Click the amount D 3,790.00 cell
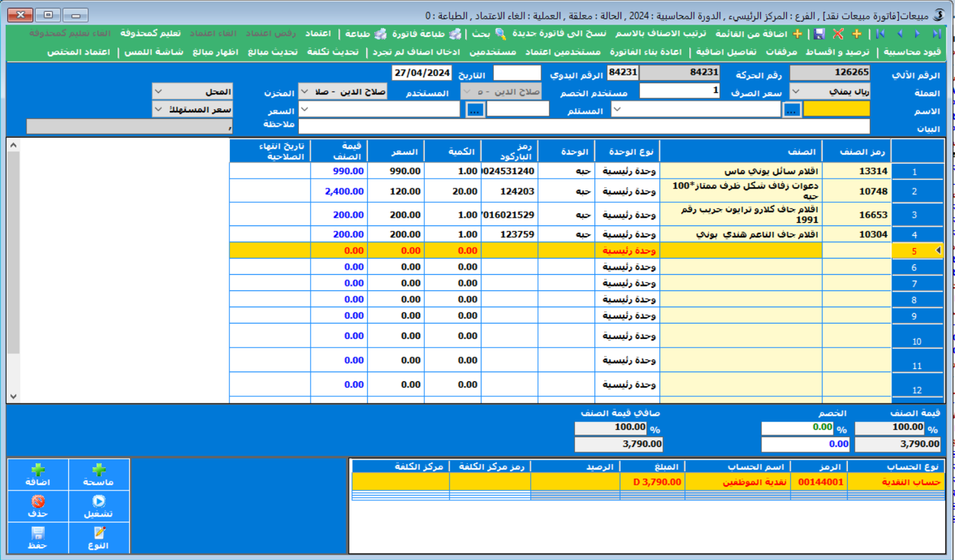955x560 pixels. click(x=653, y=482)
